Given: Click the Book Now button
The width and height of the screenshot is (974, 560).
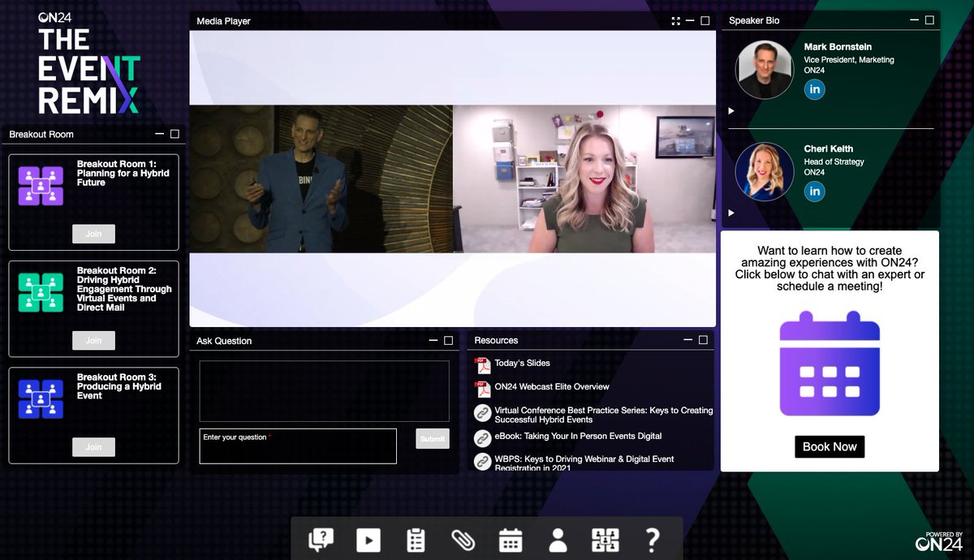Looking at the screenshot, I should pos(830,446).
